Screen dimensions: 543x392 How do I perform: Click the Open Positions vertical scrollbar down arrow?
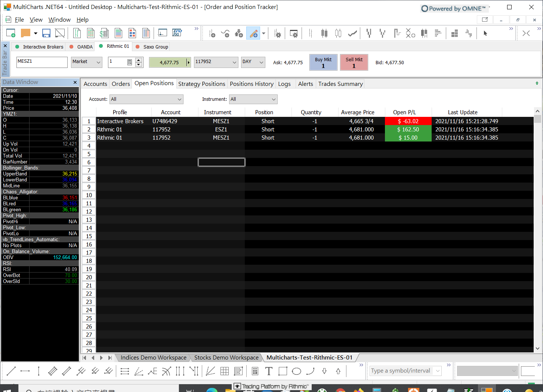tap(537, 348)
